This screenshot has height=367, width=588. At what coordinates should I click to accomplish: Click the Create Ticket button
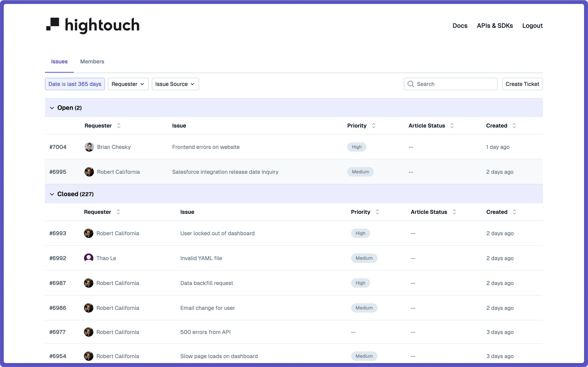(522, 84)
